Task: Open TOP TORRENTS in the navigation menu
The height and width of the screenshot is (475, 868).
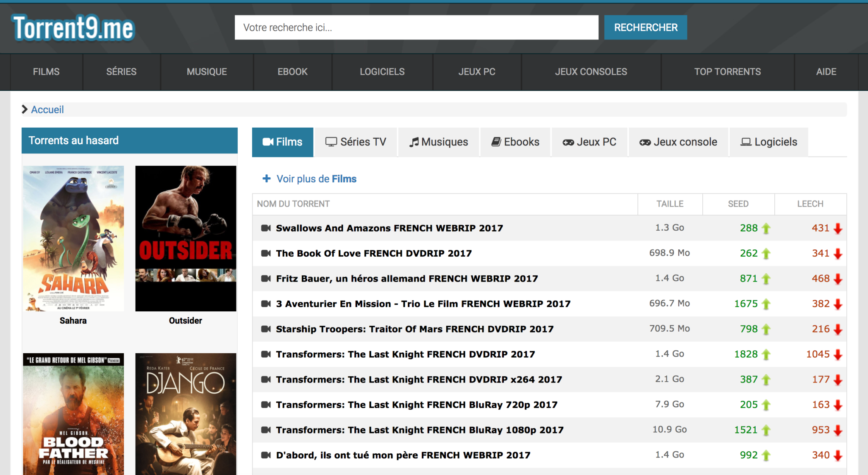Action: click(727, 72)
